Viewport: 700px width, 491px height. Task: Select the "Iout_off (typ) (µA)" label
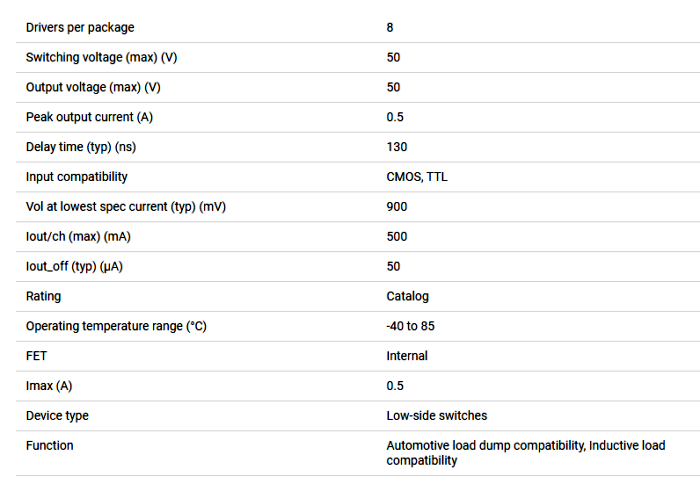coord(78,267)
